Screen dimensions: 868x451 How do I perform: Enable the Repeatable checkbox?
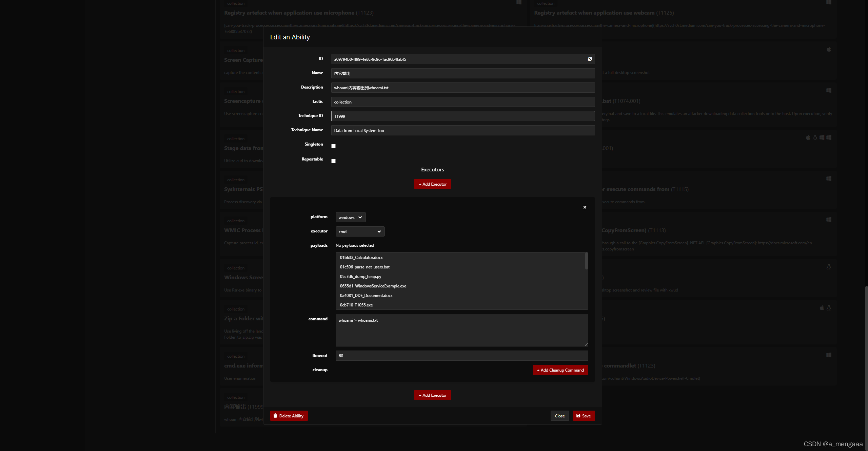click(333, 161)
